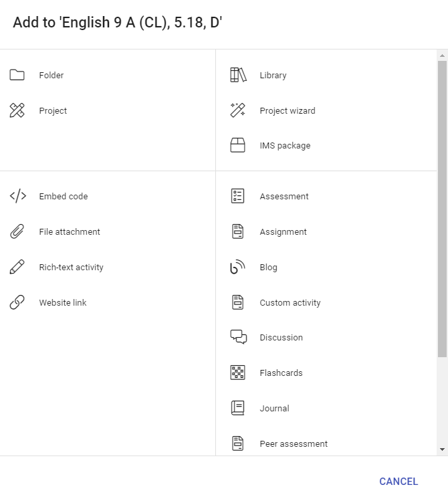Click the Assessment checklist icon
Screen dimensions: 448x503
[x=238, y=197]
